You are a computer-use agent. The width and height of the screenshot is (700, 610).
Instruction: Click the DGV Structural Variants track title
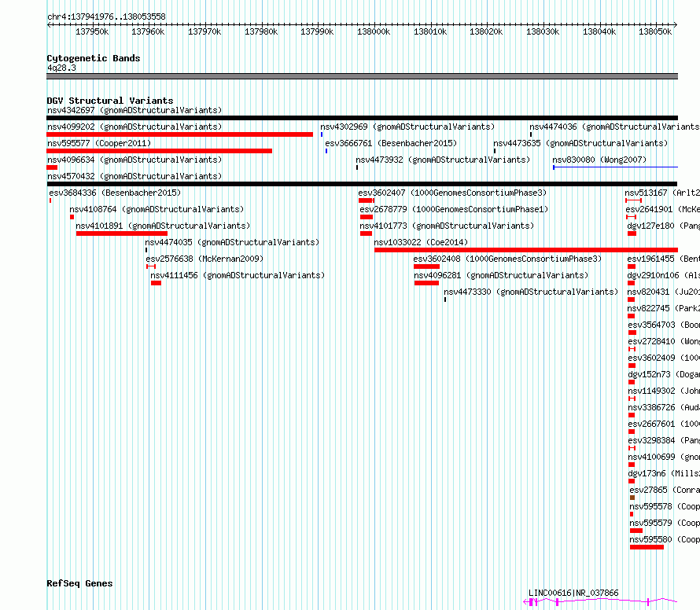point(110,101)
